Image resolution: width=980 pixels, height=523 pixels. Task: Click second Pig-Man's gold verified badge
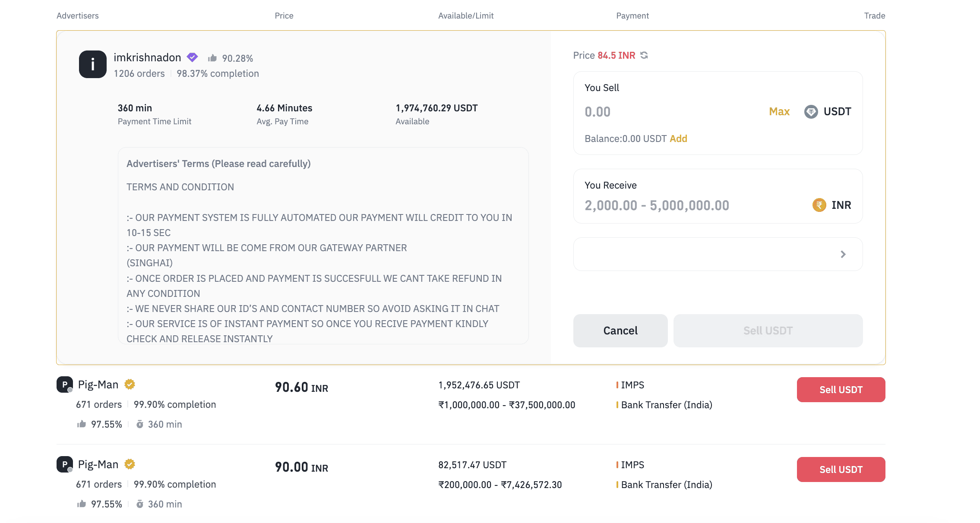point(130,464)
